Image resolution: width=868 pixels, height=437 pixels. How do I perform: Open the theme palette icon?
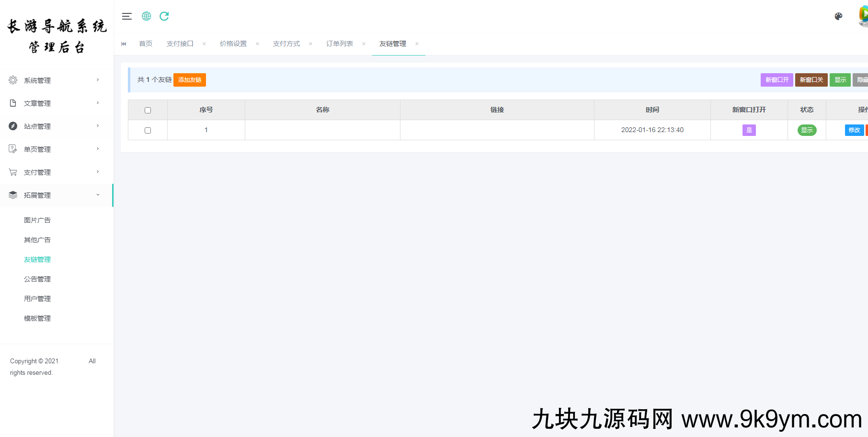(838, 16)
